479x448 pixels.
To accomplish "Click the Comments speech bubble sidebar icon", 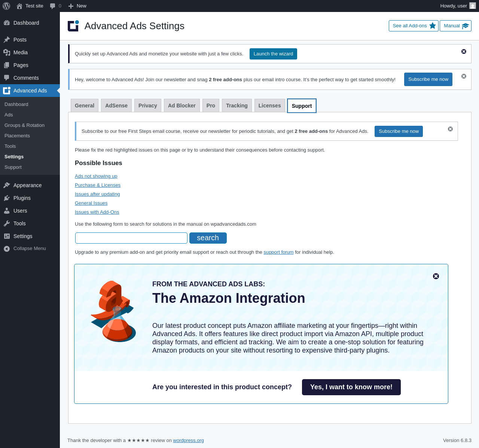I will pyautogui.click(x=7, y=78).
